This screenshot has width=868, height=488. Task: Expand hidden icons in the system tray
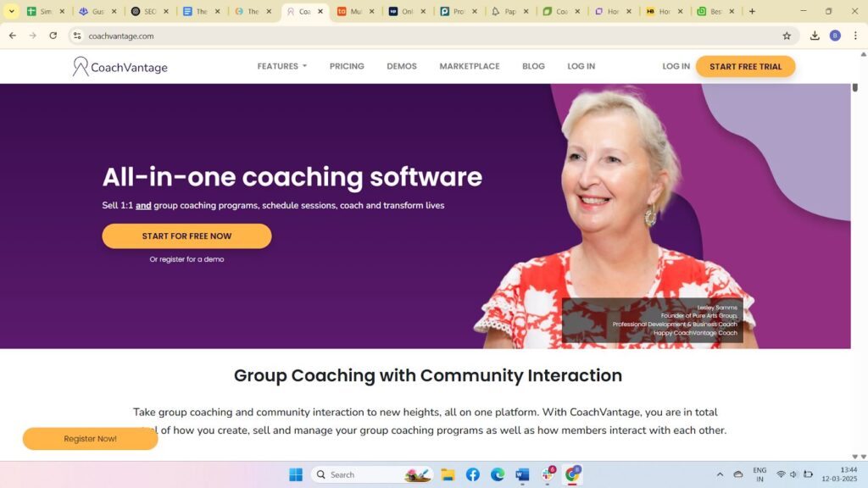pos(720,474)
